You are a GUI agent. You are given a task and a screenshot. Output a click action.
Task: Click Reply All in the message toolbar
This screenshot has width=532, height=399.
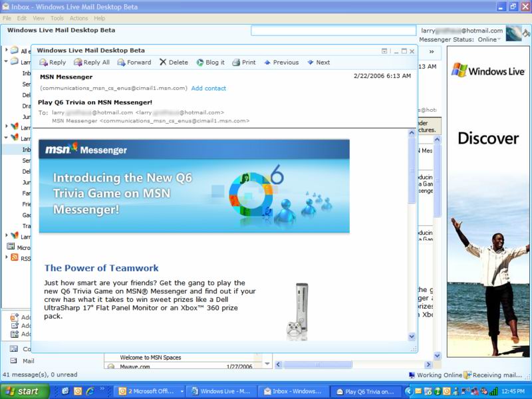[92, 63]
